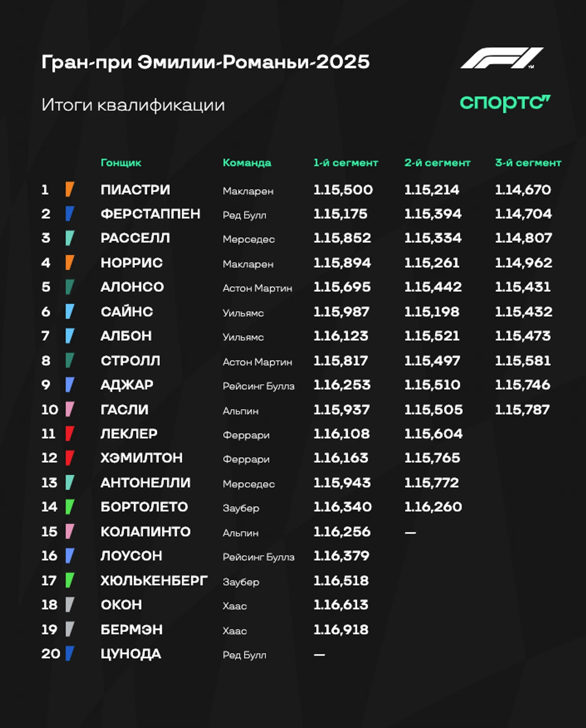Click team name Рейсинг Буллз for Аджар
586x728 pixels.
click(258, 386)
